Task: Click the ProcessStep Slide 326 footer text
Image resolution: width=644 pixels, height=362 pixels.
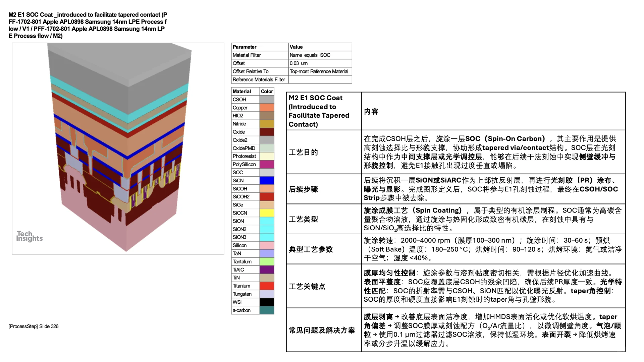Action: pyautogui.click(x=33, y=326)
